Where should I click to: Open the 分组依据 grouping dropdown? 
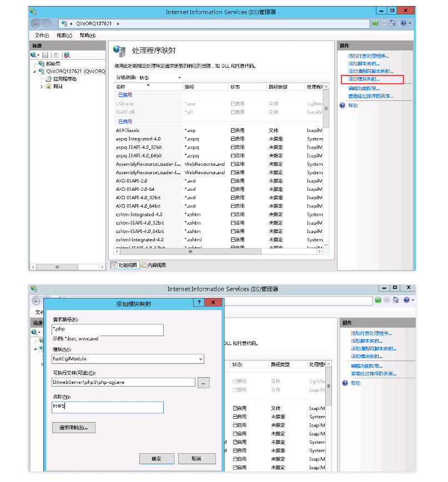(x=179, y=78)
